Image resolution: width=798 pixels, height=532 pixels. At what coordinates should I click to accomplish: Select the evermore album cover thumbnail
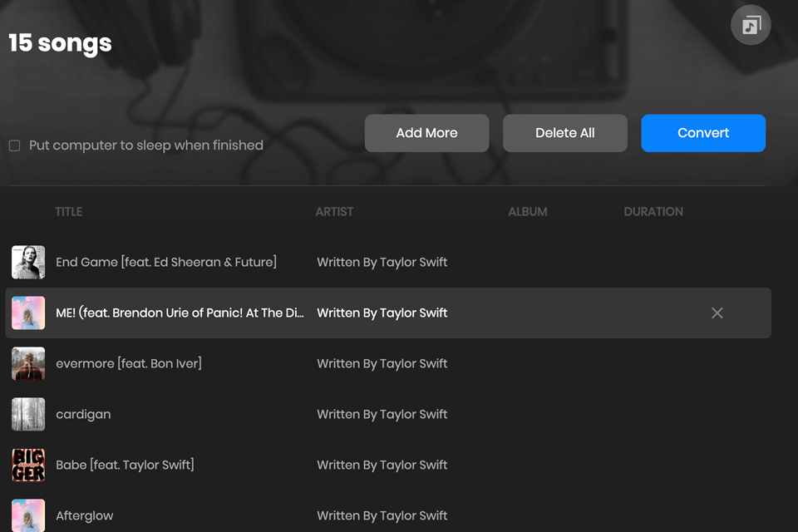[x=28, y=364]
